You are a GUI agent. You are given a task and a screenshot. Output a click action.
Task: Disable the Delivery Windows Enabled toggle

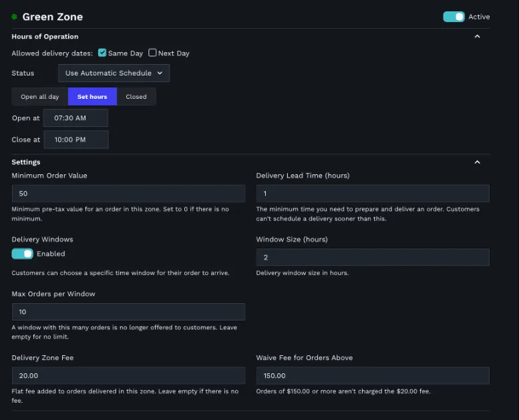[x=23, y=254]
